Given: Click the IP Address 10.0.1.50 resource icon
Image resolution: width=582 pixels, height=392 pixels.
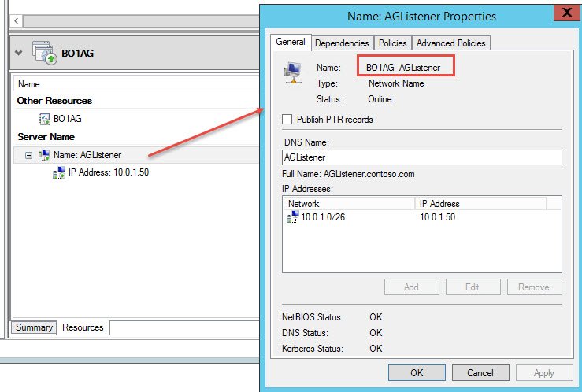Looking at the screenshot, I should 59,172.
